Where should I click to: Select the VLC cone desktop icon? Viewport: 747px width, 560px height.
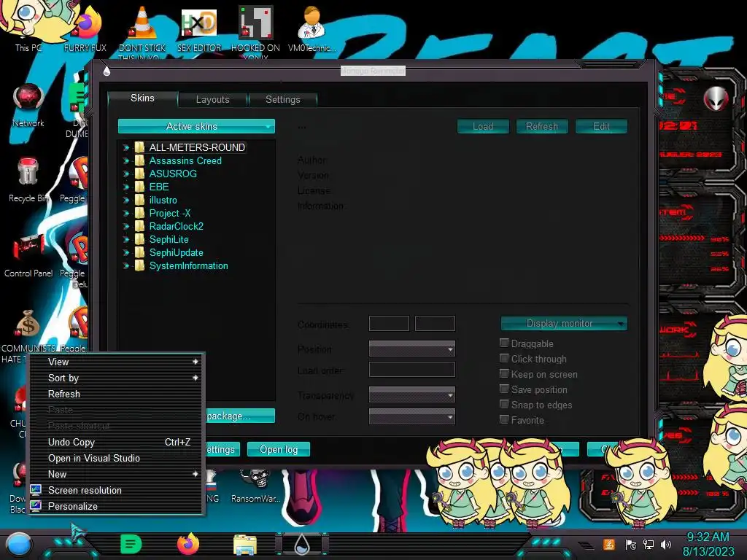pyautogui.click(x=142, y=28)
